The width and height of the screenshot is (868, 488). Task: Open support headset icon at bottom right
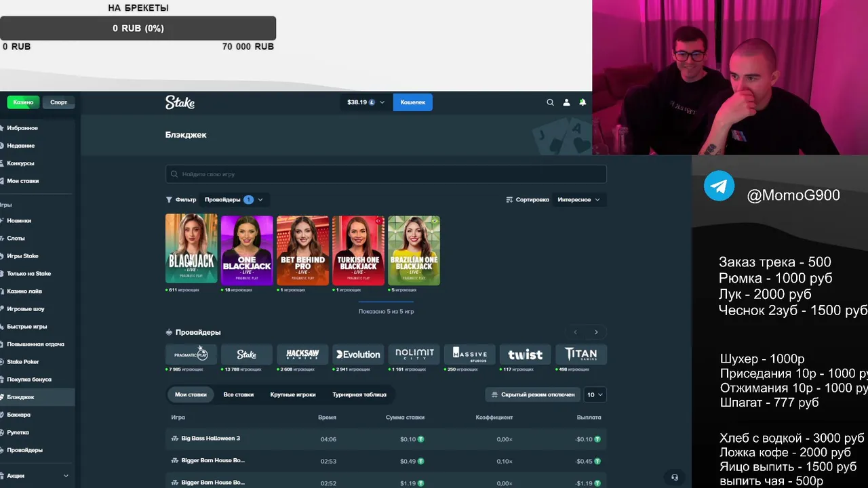(x=674, y=477)
